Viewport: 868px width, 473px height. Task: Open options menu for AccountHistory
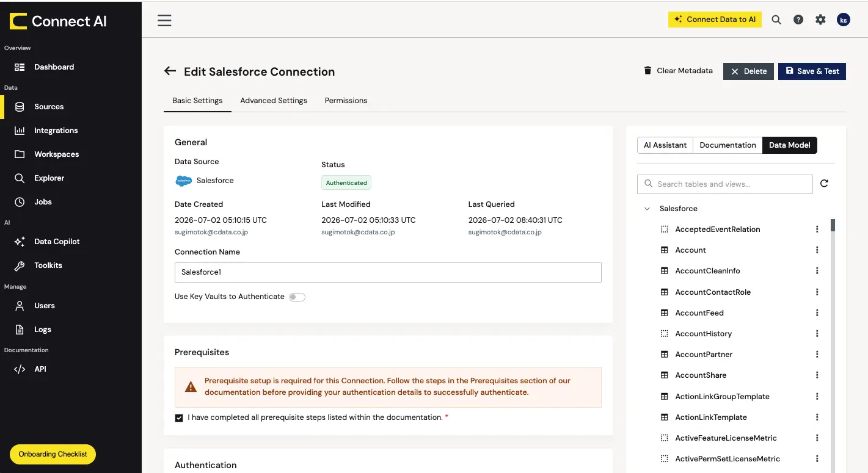coord(817,334)
